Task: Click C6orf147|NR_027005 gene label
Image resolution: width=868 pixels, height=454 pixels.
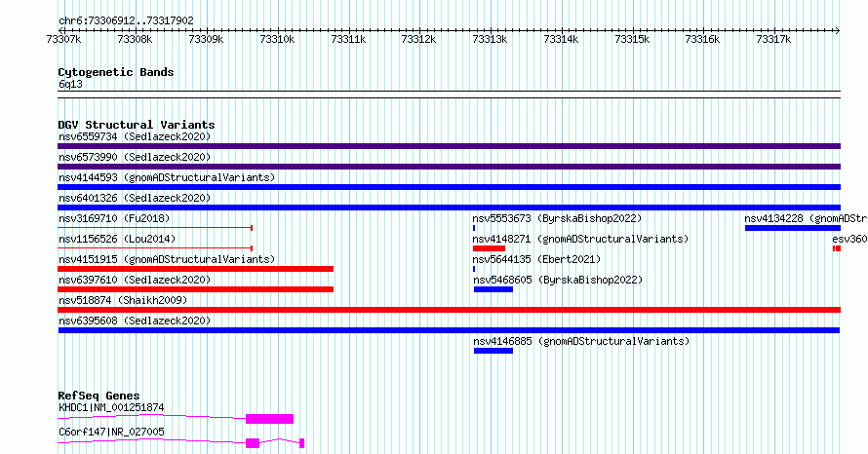Action: coord(111,432)
